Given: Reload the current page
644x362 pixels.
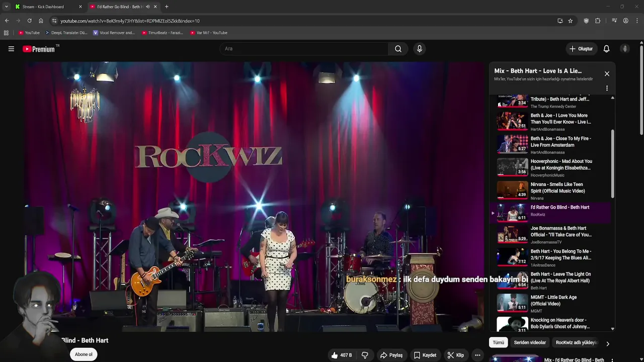Looking at the screenshot, I should click(x=29, y=21).
